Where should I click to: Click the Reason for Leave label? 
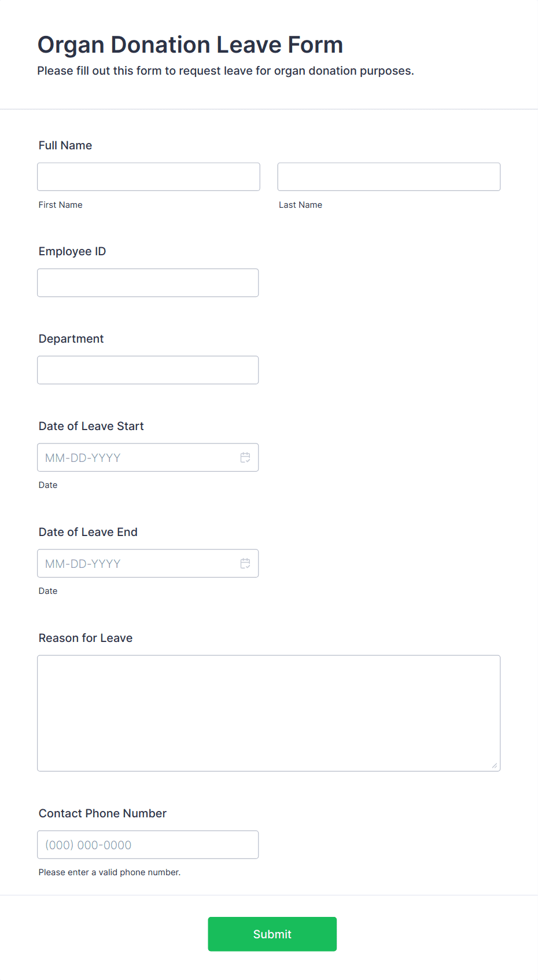tap(86, 638)
